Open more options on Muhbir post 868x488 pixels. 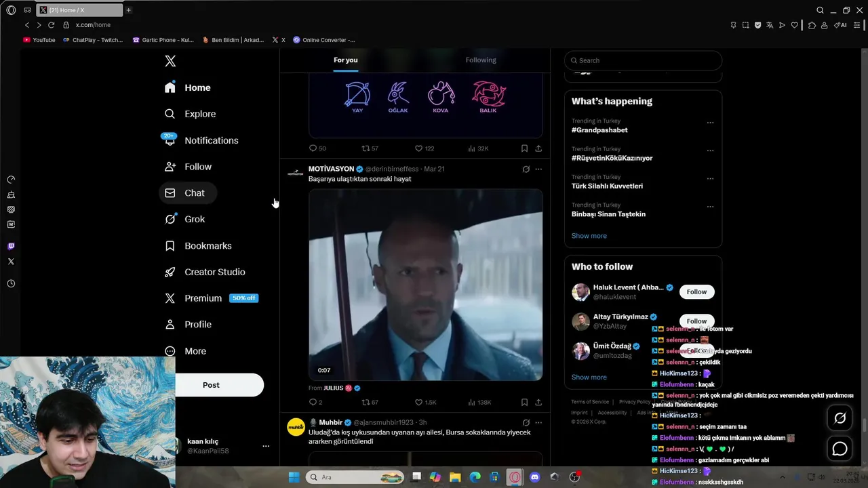pyautogui.click(x=538, y=422)
